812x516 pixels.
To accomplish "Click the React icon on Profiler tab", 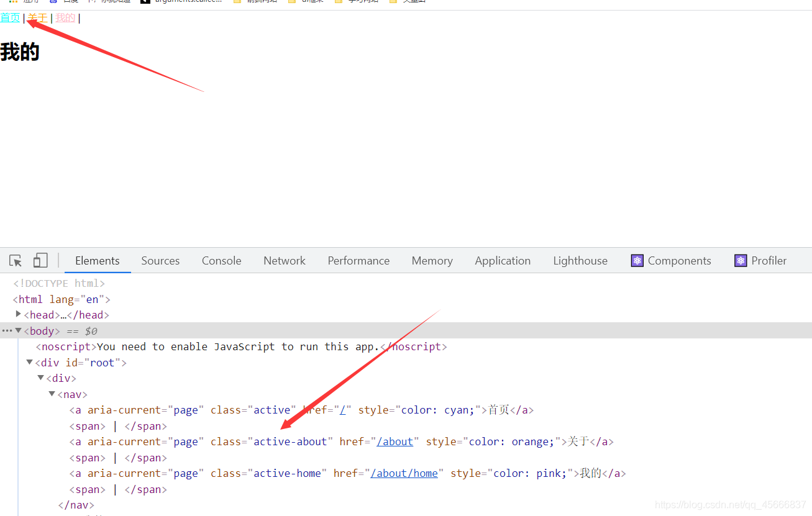I will point(741,261).
